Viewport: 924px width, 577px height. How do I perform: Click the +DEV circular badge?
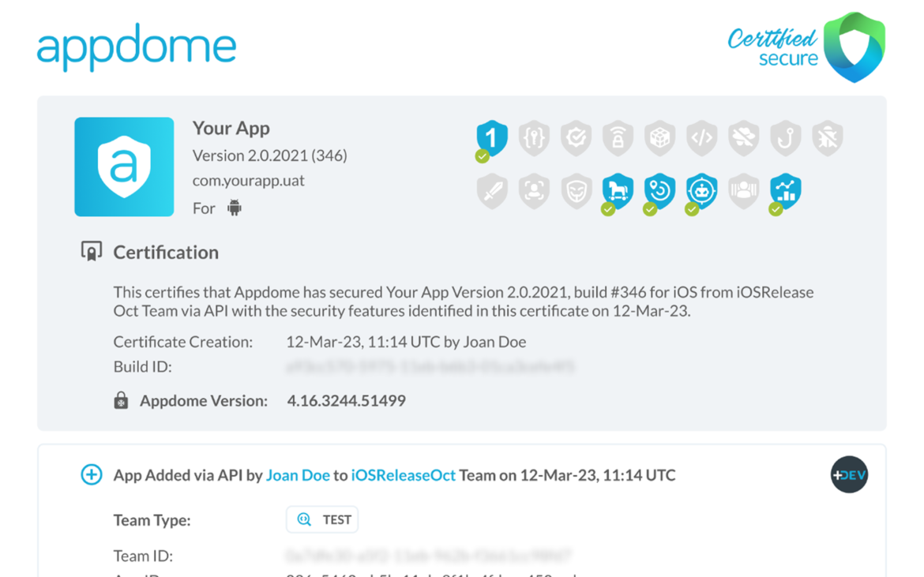click(849, 474)
